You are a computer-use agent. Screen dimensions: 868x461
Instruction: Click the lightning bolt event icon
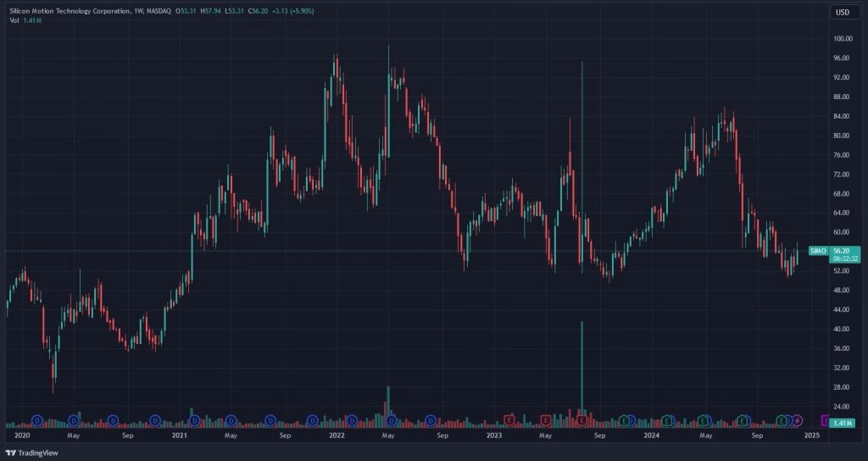(798, 420)
